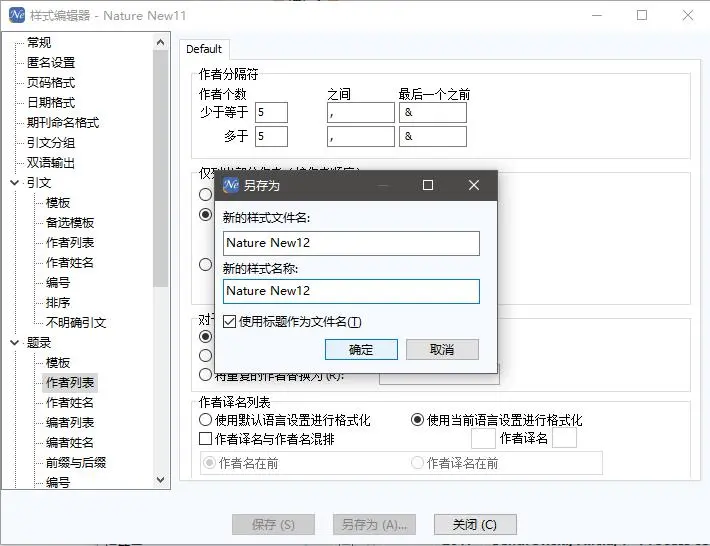Image resolution: width=710 pixels, height=546 pixels.
Task: Click 取消 in the Save As dialog
Action: [x=442, y=350]
